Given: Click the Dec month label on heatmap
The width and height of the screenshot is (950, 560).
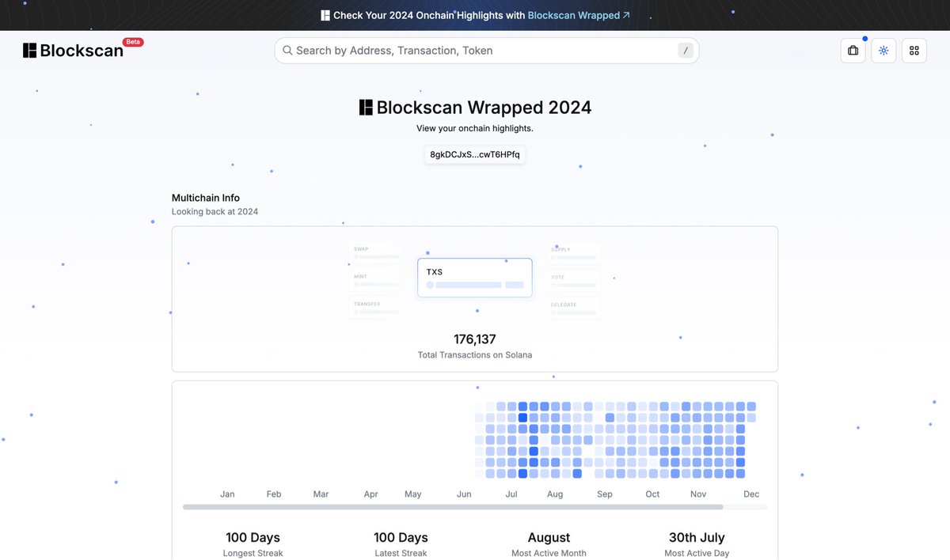Looking at the screenshot, I should click(x=751, y=494).
